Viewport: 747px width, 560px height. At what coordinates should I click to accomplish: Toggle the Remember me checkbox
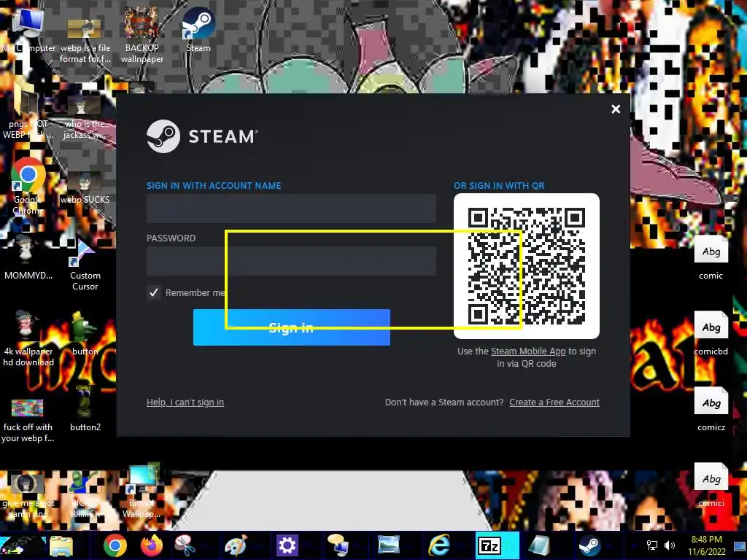point(153,292)
